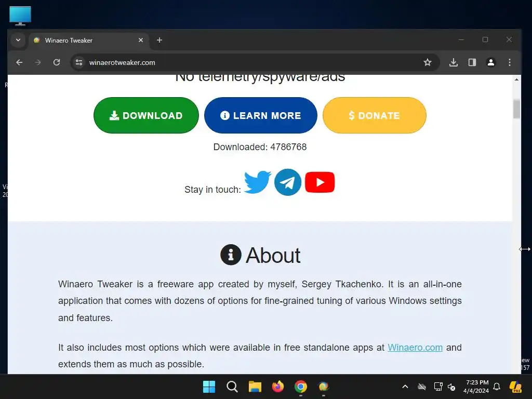Show hidden system tray icons chevron
Image resolution: width=532 pixels, height=399 pixels.
tap(405, 387)
